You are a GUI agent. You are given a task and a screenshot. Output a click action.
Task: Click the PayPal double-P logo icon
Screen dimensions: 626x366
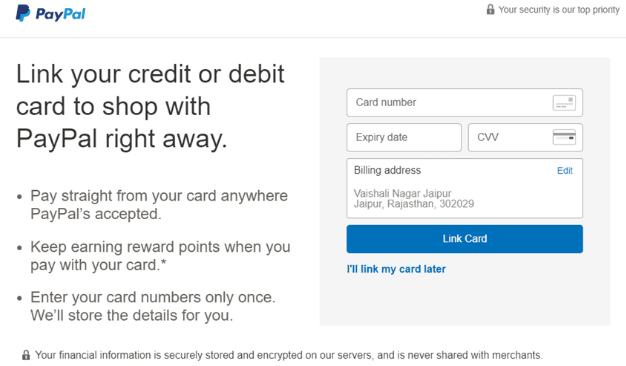tap(23, 13)
